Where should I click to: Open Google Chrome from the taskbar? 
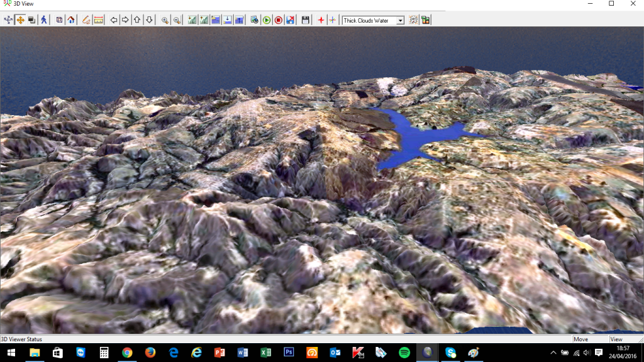click(x=127, y=353)
